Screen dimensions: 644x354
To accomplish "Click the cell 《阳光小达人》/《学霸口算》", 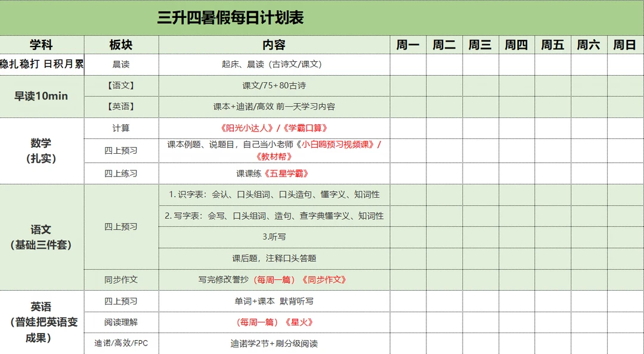I will tap(274, 128).
